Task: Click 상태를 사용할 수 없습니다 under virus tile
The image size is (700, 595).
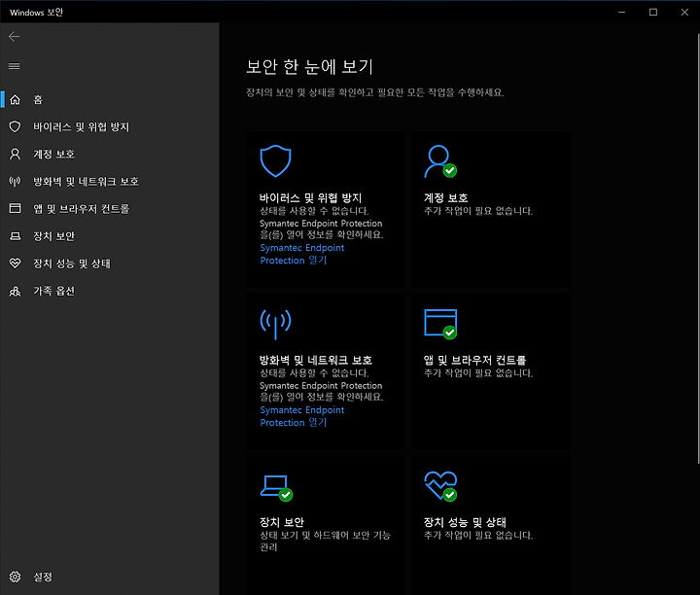Action: click(x=314, y=211)
